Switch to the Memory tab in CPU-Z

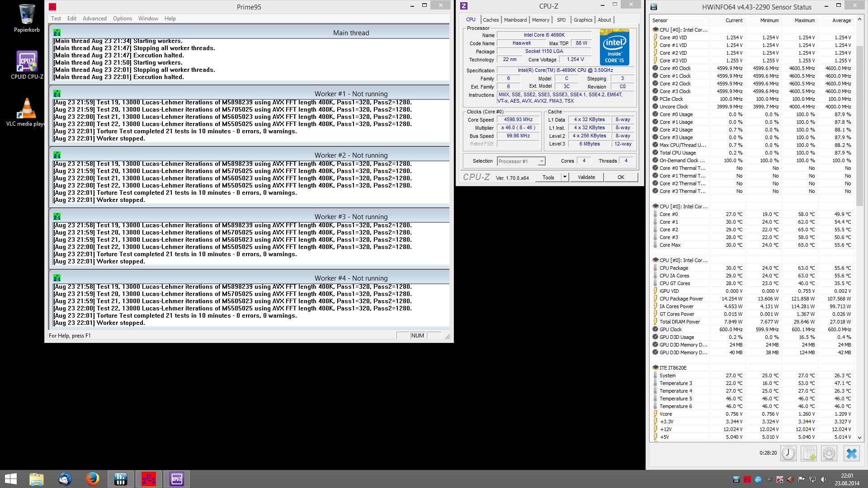[x=540, y=20]
